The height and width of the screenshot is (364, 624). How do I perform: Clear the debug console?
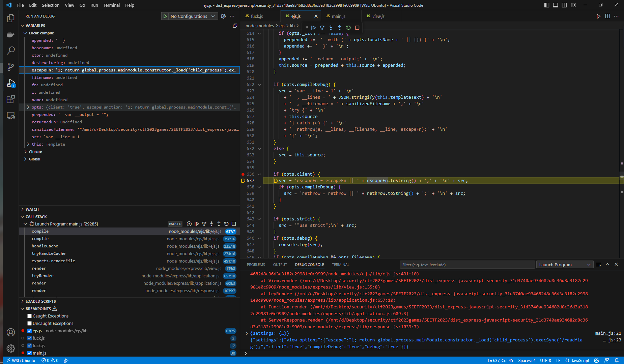tap(599, 265)
